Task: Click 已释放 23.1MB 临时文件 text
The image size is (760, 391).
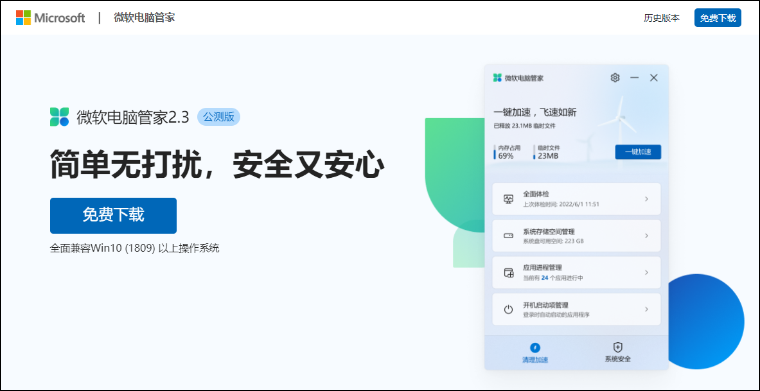Action: (524, 125)
